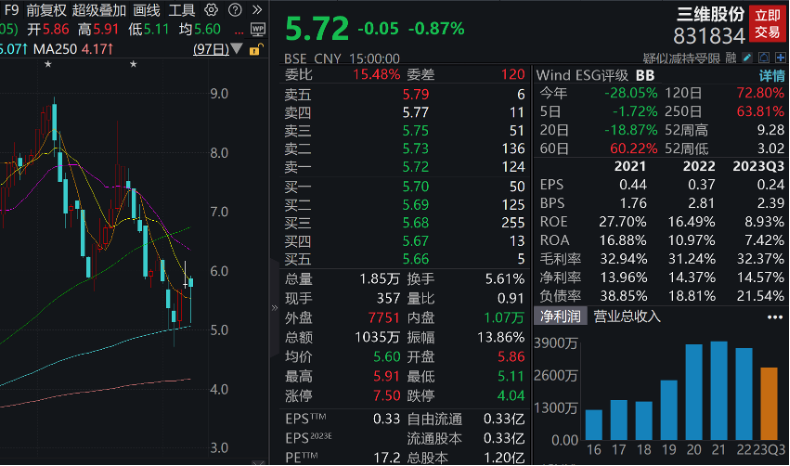The height and width of the screenshot is (466, 790).
Task: Switch to the 营业总收入 tab
Action: click(627, 317)
